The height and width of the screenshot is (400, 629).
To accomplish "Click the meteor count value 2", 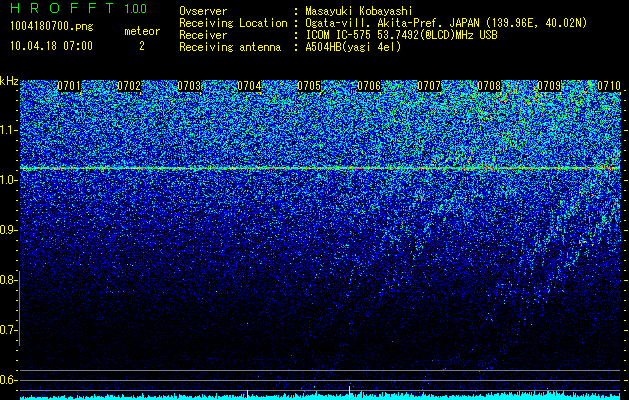I will 142,46.
